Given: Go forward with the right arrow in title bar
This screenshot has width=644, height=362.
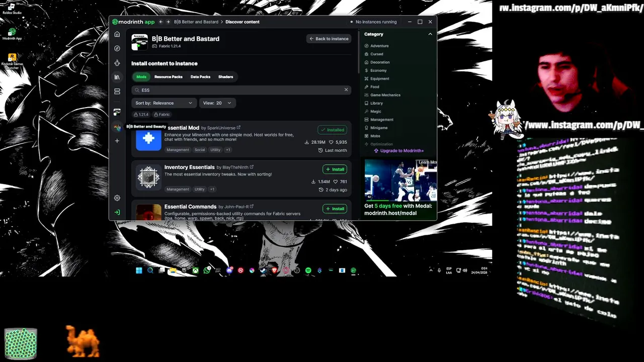Looking at the screenshot, I should (x=169, y=22).
